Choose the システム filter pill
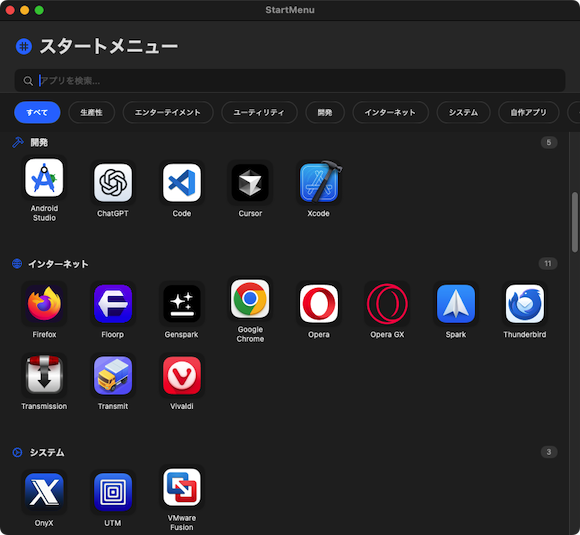 463,112
